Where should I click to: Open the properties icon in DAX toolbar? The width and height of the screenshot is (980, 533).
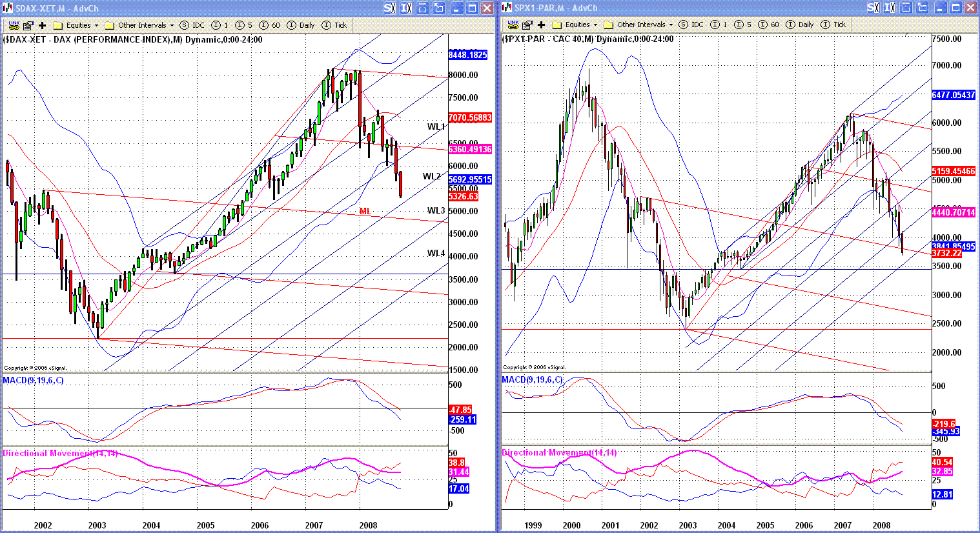(28, 25)
